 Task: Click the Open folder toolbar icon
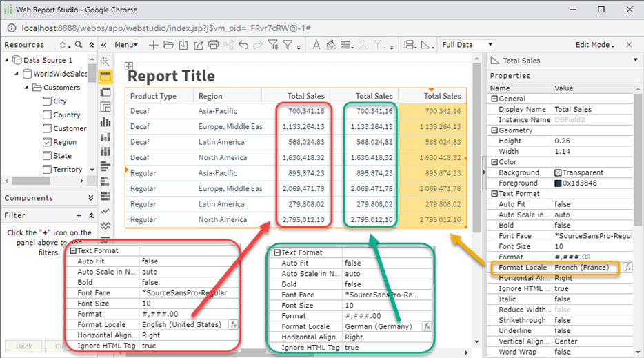[x=168, y=45]
